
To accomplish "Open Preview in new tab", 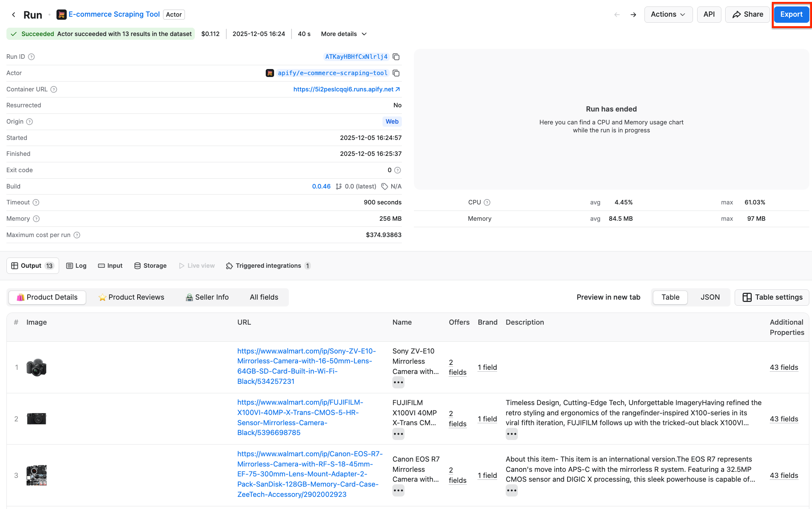I will pyautogui.click(x=608, y=297).
